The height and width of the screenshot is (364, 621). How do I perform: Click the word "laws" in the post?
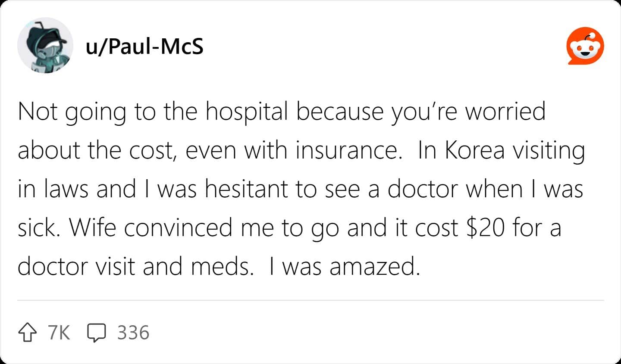67,189
